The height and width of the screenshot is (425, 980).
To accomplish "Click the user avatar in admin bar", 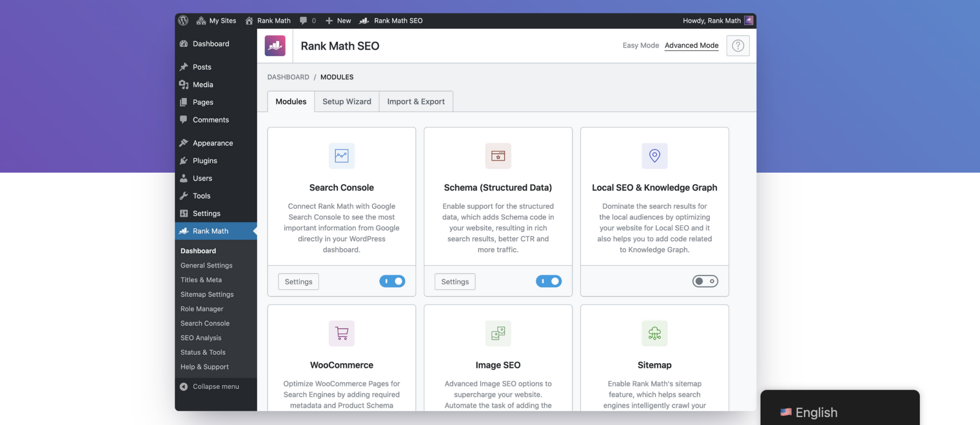I will [x=749, y=20].
